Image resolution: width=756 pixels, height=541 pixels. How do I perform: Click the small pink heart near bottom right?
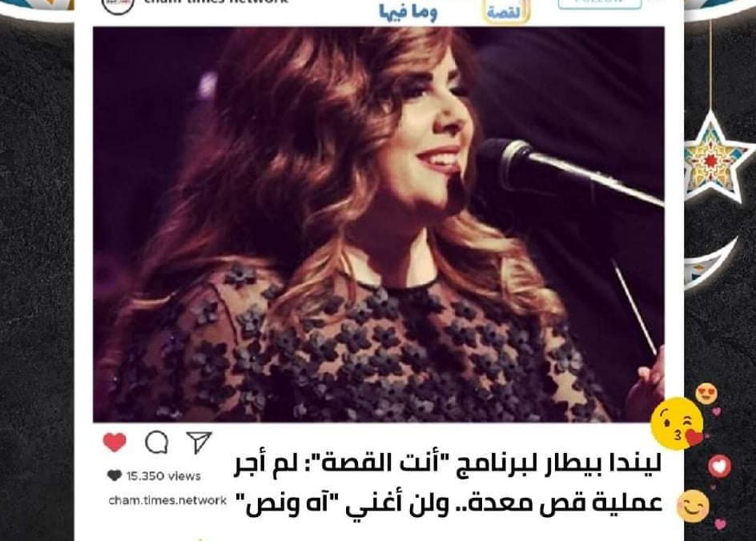(x=720, y=523)
